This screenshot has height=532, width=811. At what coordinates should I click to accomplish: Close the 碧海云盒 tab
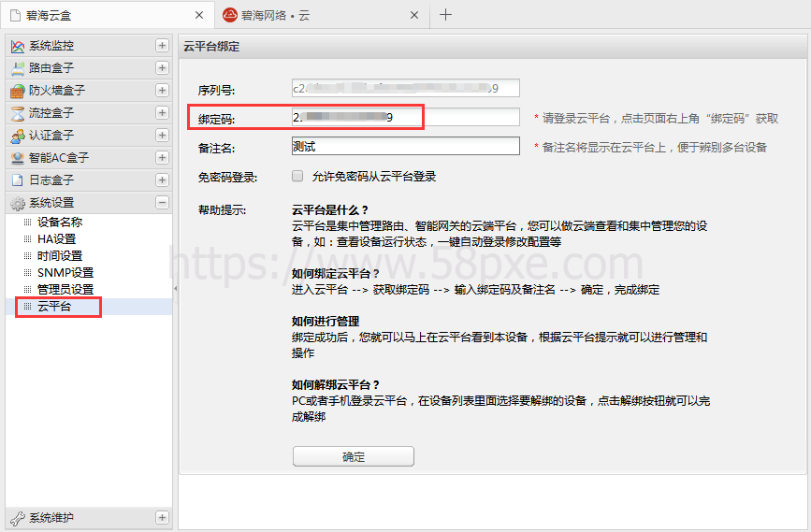pos(199,16)
